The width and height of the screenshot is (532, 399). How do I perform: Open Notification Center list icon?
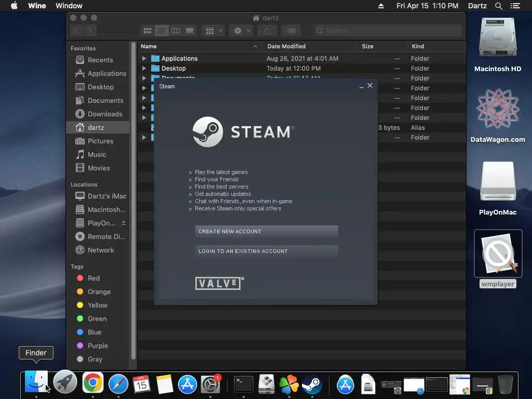click(515, 6)
